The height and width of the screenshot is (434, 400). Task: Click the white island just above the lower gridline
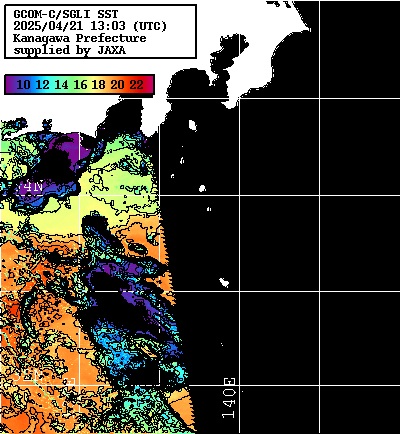coord(224,282)
